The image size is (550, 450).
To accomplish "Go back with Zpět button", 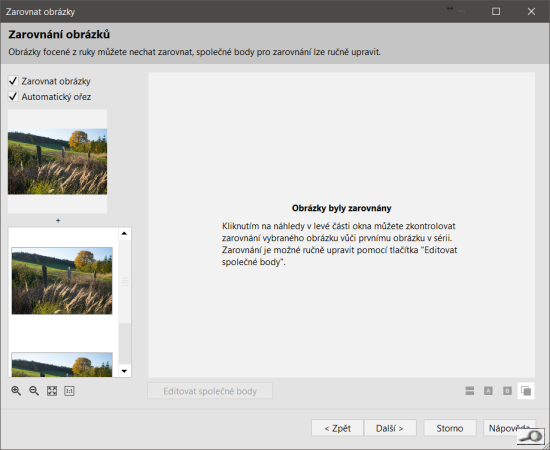I will click(x=337, y=428).
